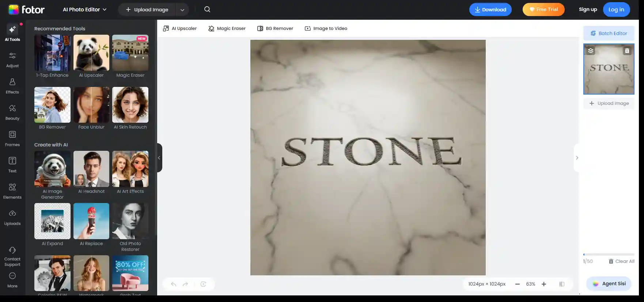The width and height of the screenshot is (644, 302).
Task: Click Upload Image in the right panel
Action: pyautogui.click(x=609, y=103)
